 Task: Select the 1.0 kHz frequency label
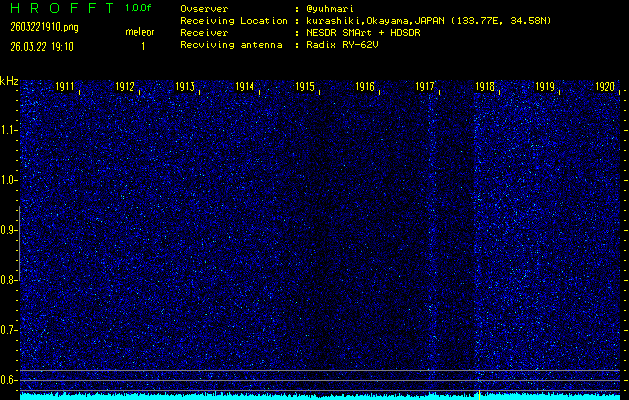pyautogui.click(x=9, y=180)
